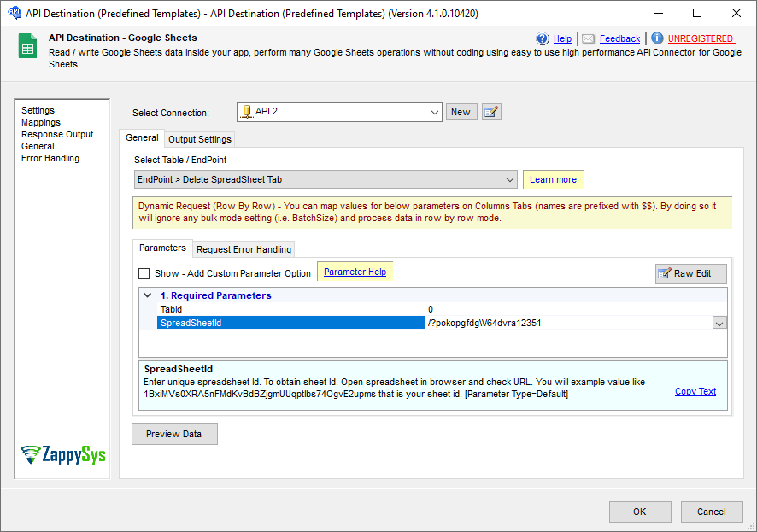Click the blue info icon beside UNREGISTERED
The image size is (757, 532).
pos(657,38)
